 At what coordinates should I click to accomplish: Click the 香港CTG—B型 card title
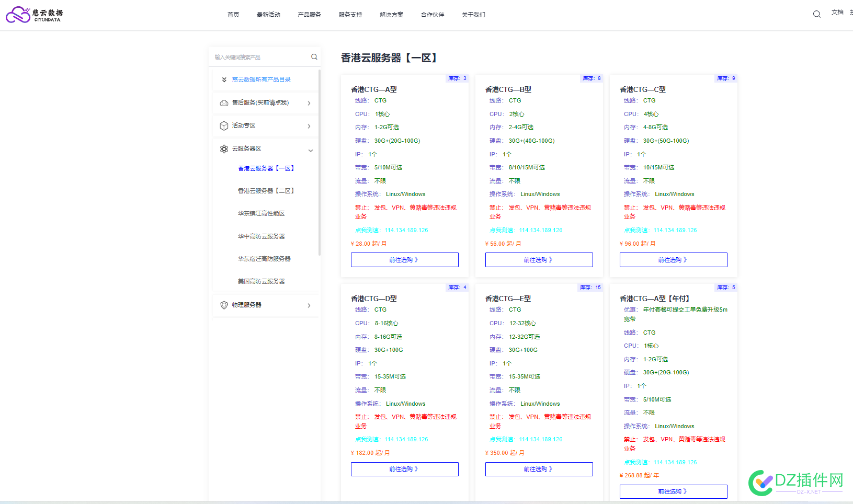click(508, 89)
